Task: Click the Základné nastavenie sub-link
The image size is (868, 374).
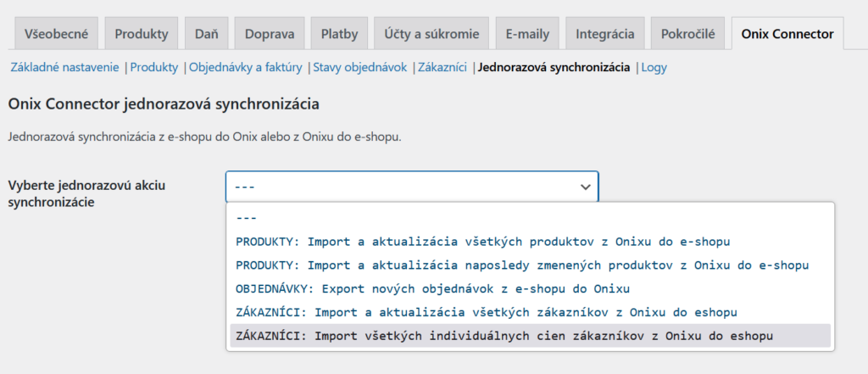Action: [x=65, y=67]
